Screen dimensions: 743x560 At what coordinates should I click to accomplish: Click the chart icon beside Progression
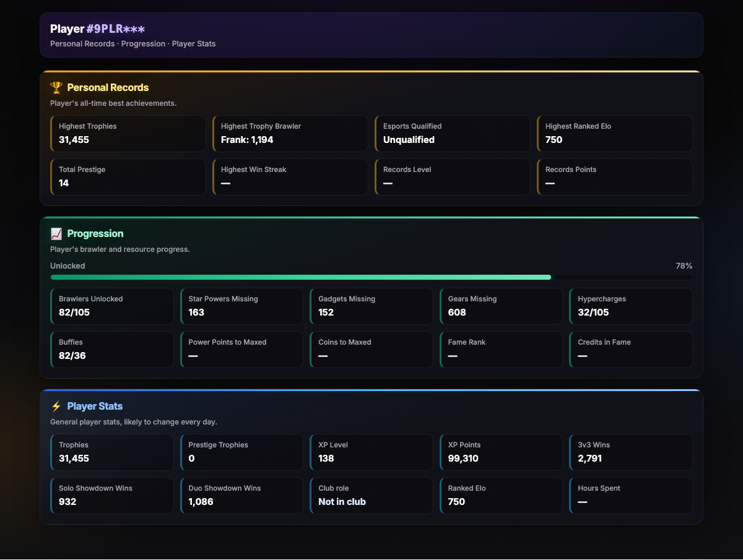click(56, 234)
